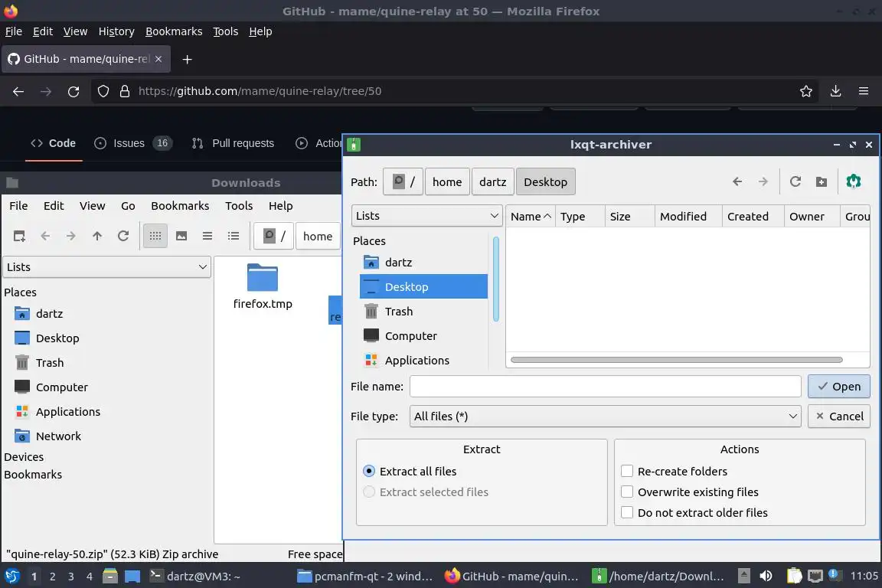Viewport: 882px width, 588px height.
Task: Open the Lists dropdown in archiver dialog
Action: 427,216
